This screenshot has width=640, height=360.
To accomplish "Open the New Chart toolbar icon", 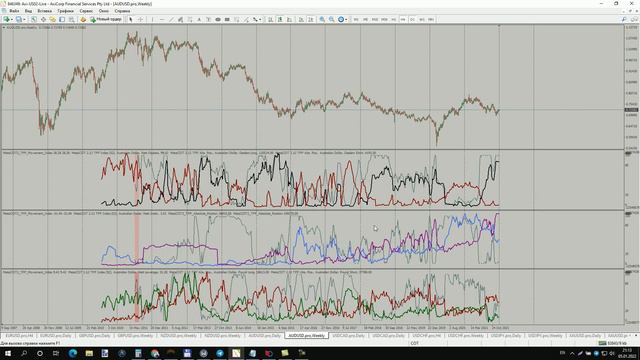I will [x=6, y=19].
